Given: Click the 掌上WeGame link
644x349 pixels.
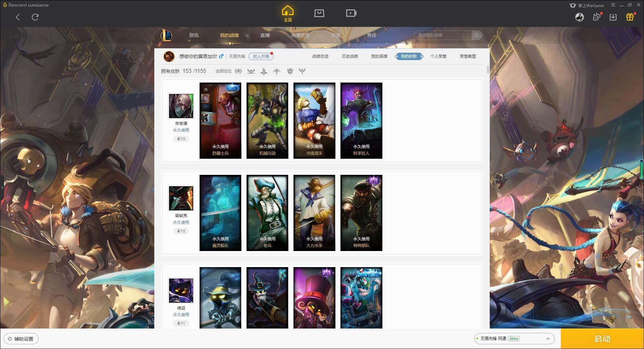Looking at the screenshot, I should tap(587, 5).
